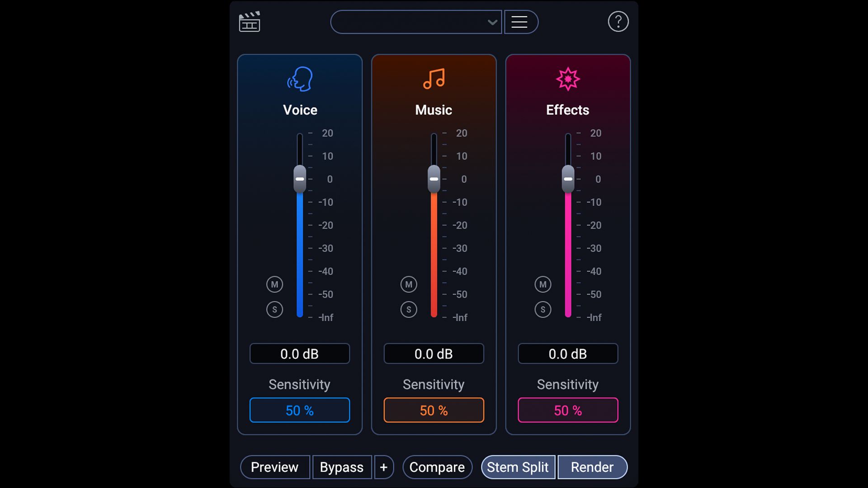Switch to Stem Split mode
The width and height of the screenshot is (868, 488).
coord(518,467)
